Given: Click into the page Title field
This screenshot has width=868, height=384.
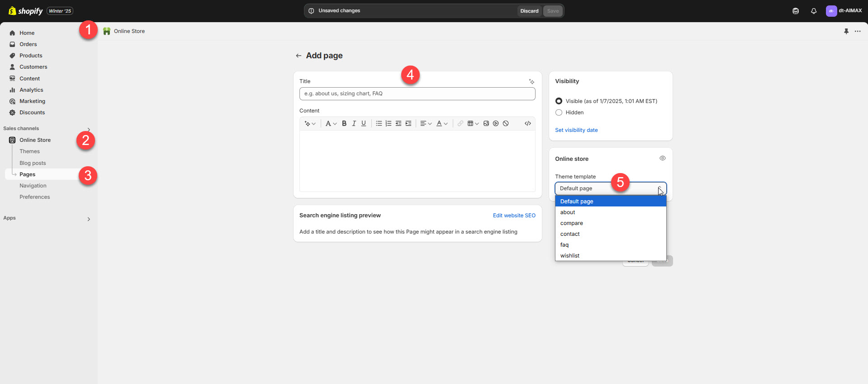Looking at the screenshot, I should (417, 94).
